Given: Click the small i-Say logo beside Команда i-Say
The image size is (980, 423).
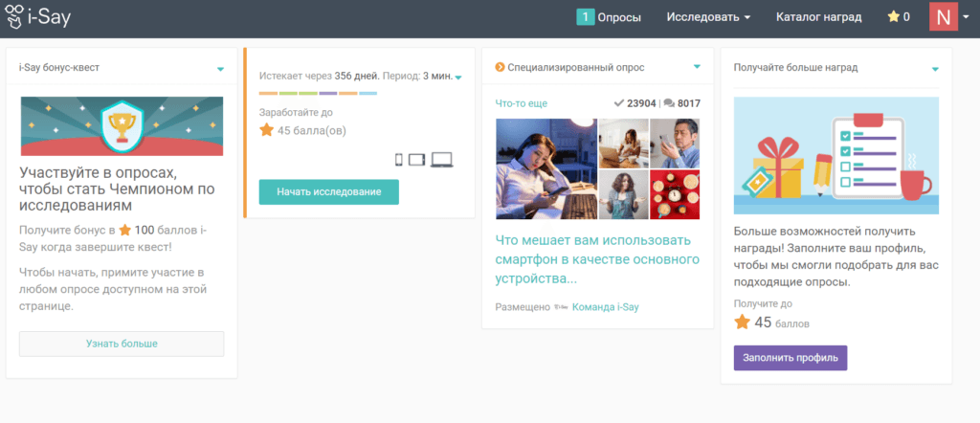Looking at the screenshot, I should (561, 307).
